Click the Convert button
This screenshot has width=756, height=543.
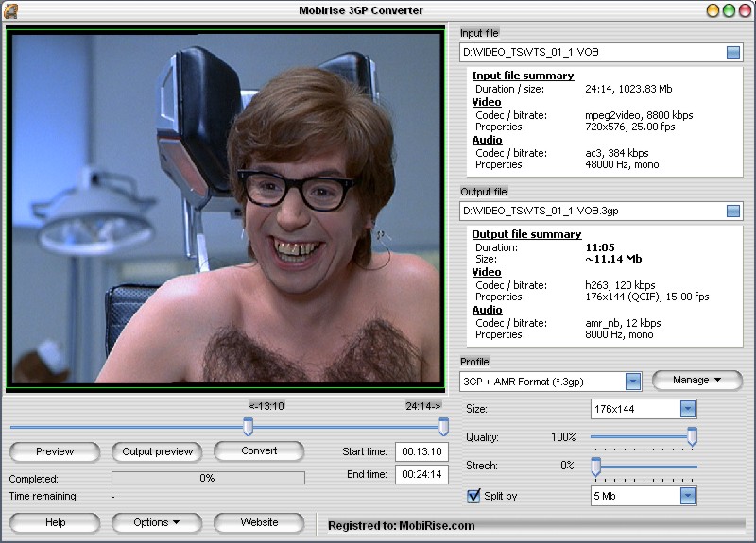(x=259, y=451)
